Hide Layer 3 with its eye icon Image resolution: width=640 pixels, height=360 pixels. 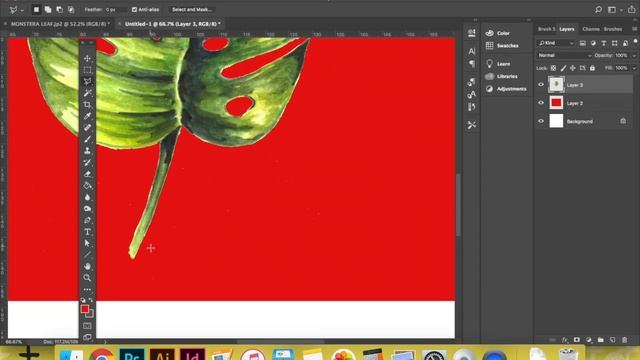pyautogui.click(x=541, y=84)
